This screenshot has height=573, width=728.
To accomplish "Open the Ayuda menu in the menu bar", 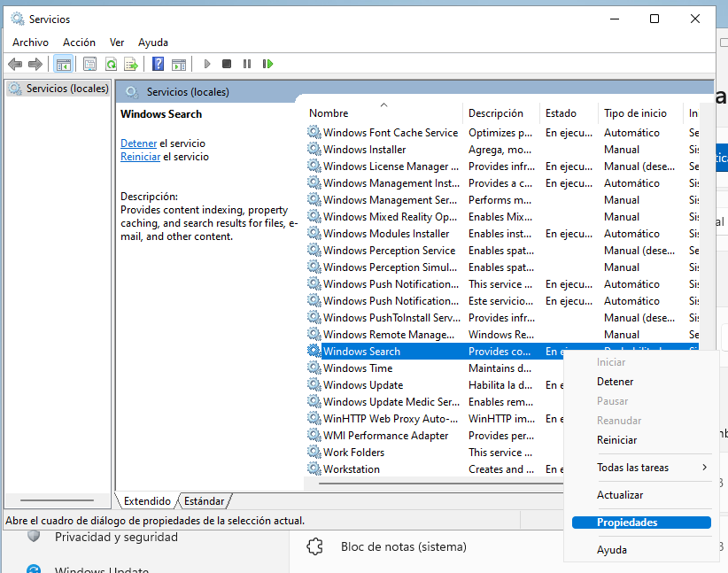I will [153, 43].
